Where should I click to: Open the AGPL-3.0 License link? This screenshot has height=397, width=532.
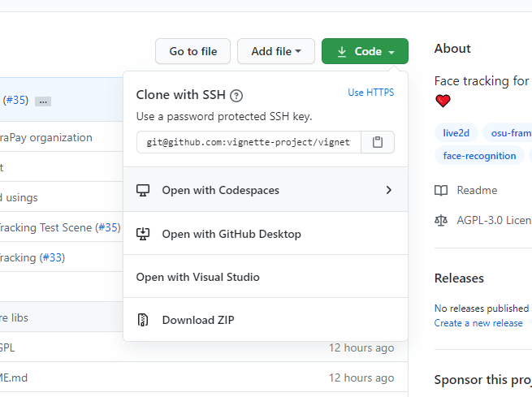(494, 220)
